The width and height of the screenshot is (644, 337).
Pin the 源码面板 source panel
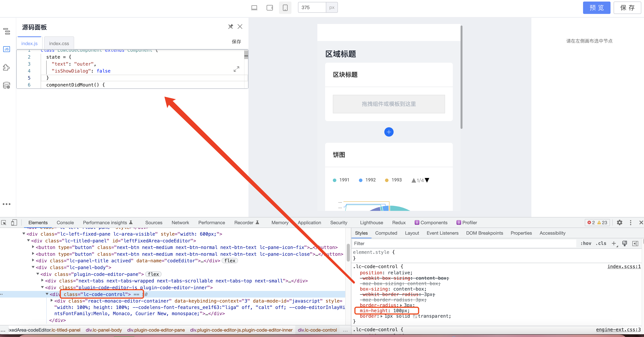(x=230, y=27)
